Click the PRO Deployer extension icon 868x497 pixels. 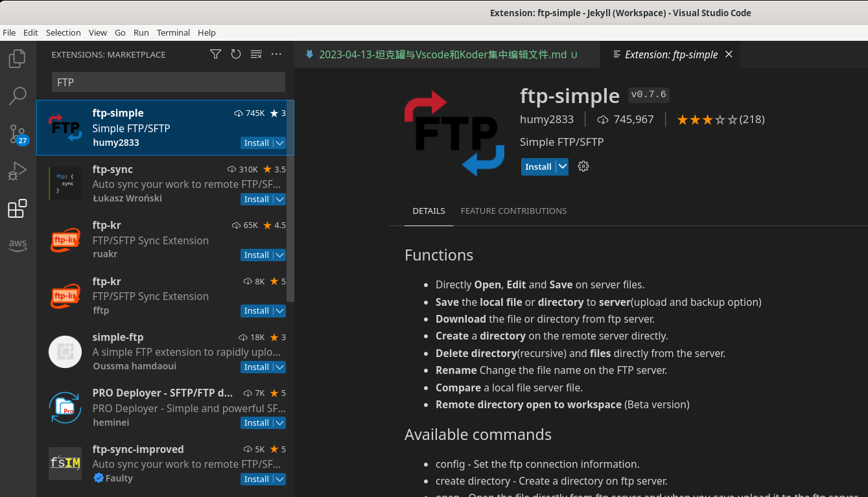click(65, 408)
